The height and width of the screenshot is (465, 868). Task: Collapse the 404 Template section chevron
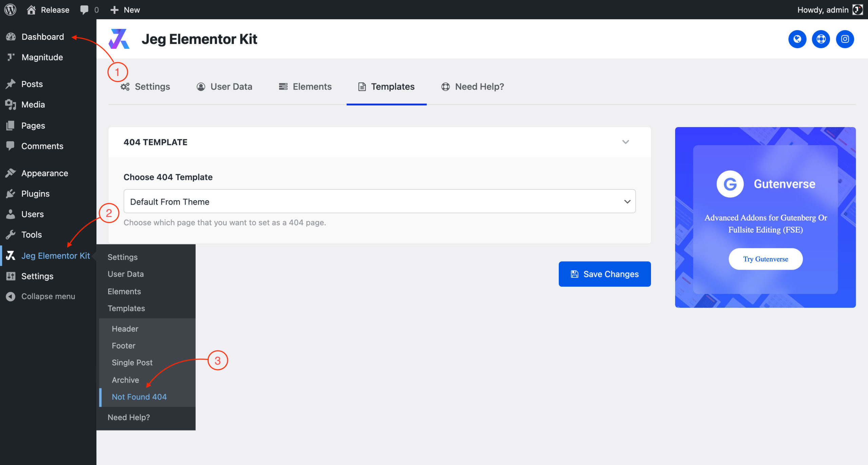tap(625, 142)
